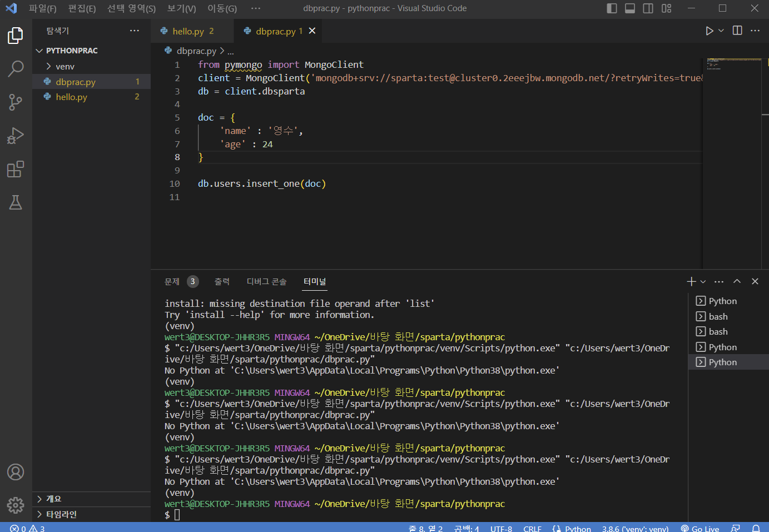Image resolution: width=769 pixels, height=532 pixels.
Task: Open the 선택 영역(S) menu
Action: 131,8
